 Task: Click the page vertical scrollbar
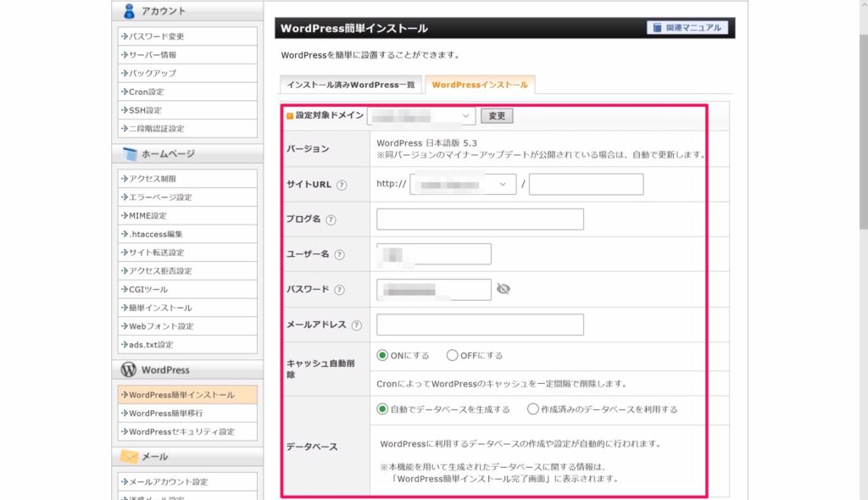pyautogui.click(x=864, y=132)
